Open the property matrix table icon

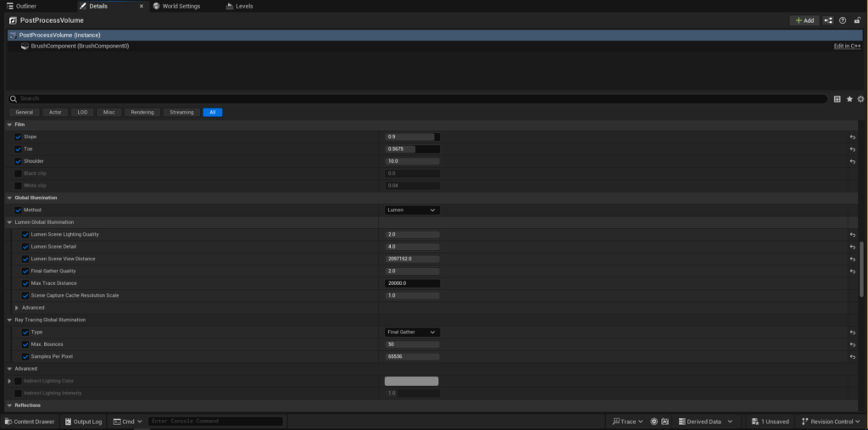837,99
